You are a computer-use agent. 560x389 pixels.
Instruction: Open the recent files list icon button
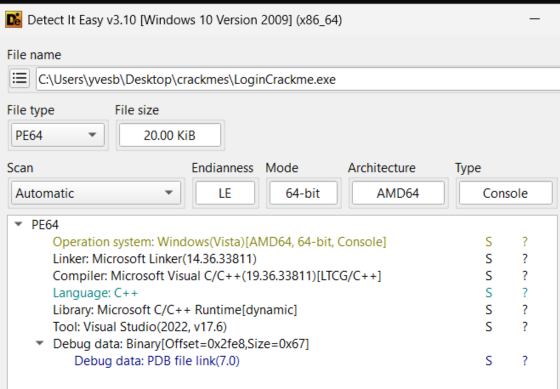[19, 78]
